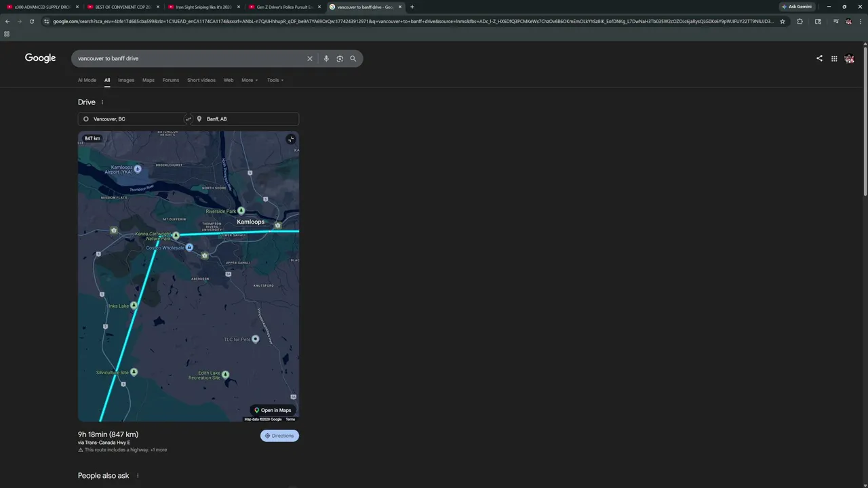Image resolution: width=868 pixels, height=488 pixels.
Task: Open Gen Z Driver's Police Pursuit tab
Action: pyautogui.click(x=284, y=7)
